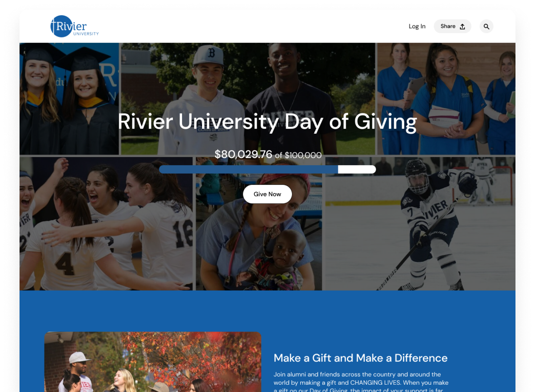Select the Rivier University Day of Giving title
Image resolution: width=535 pixels, height=392 pixels.
click(x=267, y=122)
